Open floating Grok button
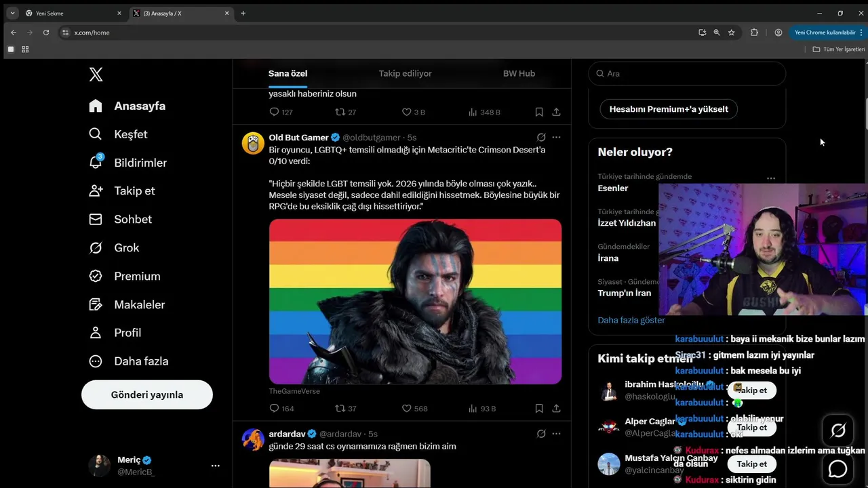The image size is (868, 488). pyautogui.click(x=838, y=430)
